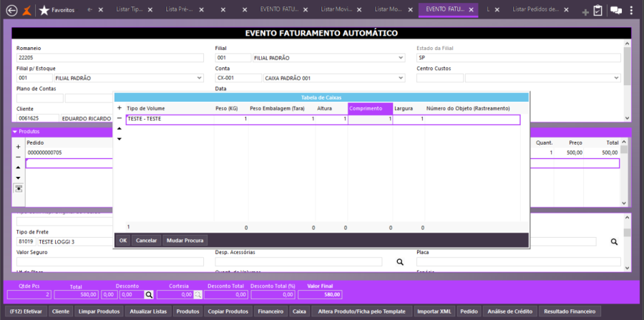Add row in Tabela de Caixas

point(119,108)
